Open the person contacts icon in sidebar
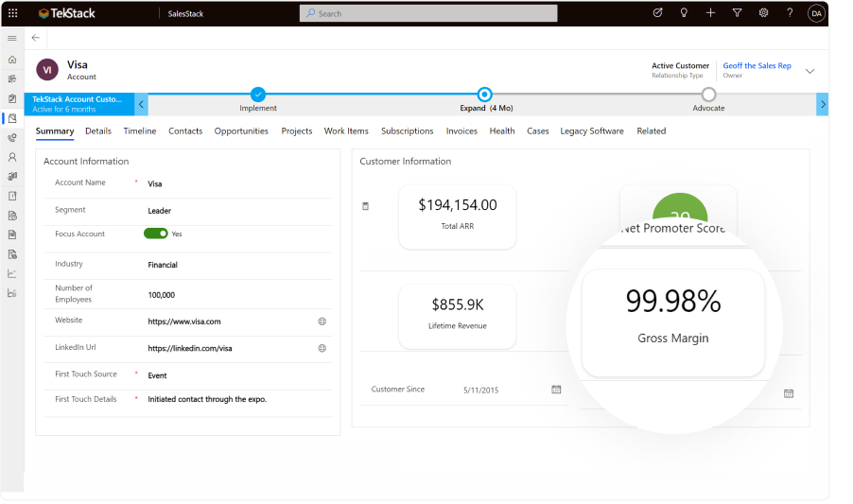 point(12,157)
